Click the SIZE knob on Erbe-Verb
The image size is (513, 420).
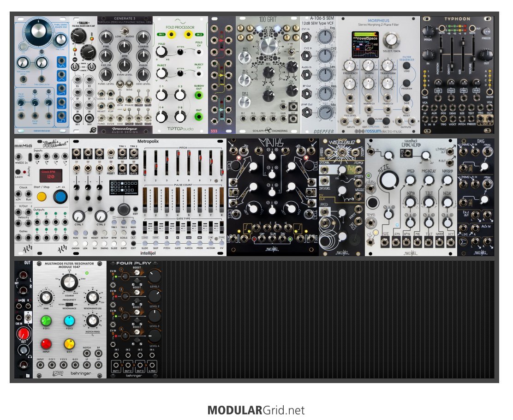[389, 180]
